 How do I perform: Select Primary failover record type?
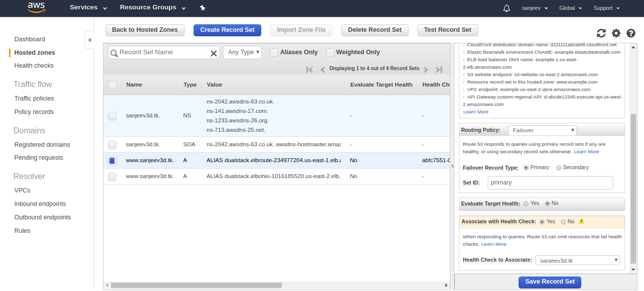click(x=526, y=168)
